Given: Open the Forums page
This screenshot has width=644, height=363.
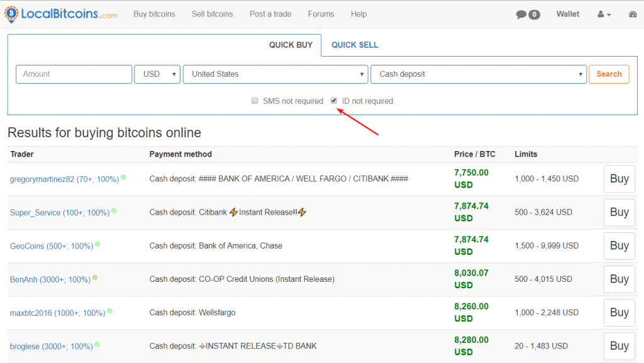Looking at the screenshot, I should click(321, 14).
